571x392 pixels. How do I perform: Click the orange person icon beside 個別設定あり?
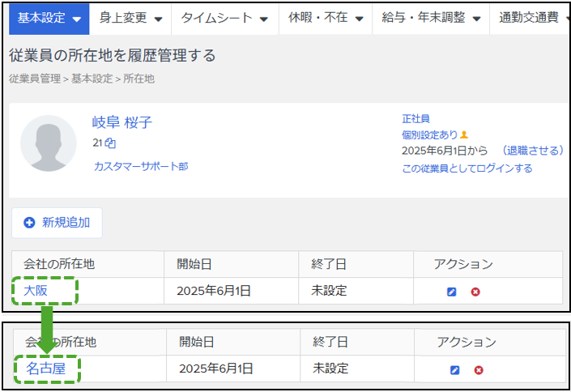click(463, 134)
